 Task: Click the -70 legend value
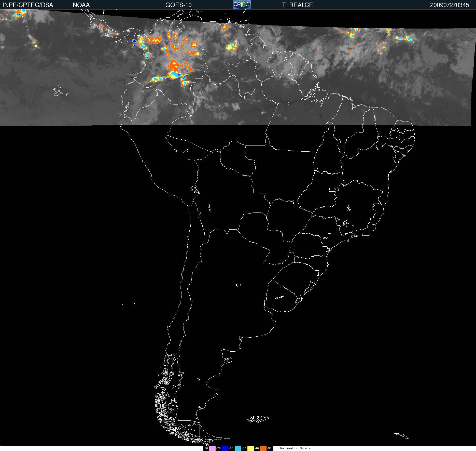coord(218,448)
